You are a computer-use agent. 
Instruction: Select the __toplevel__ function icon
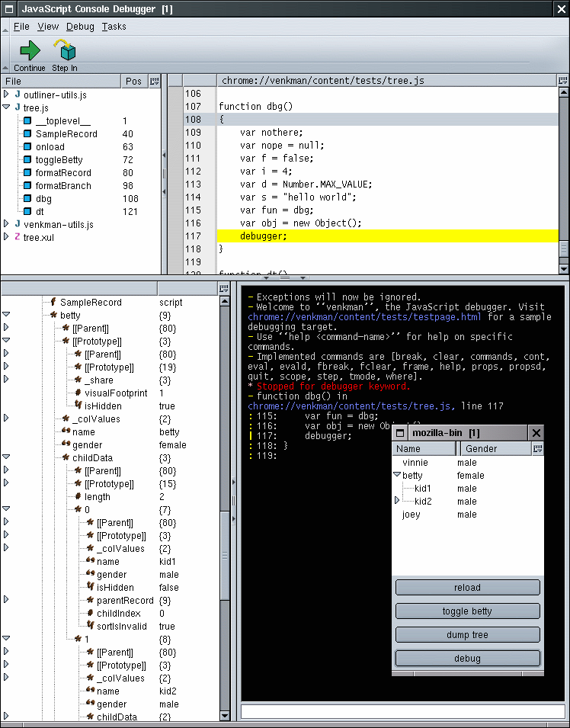27,120
